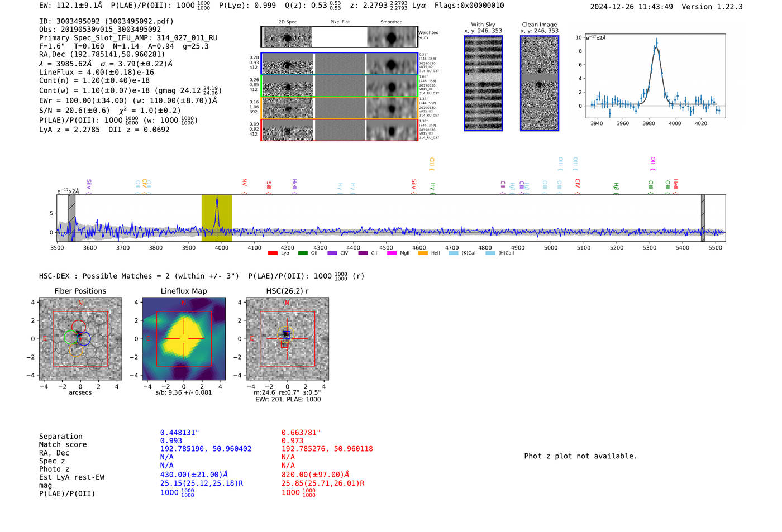Screen dimensions: 782x532
Task: Click the red match score 0.973
Action: pyautogui.click(x=292, y=441)
